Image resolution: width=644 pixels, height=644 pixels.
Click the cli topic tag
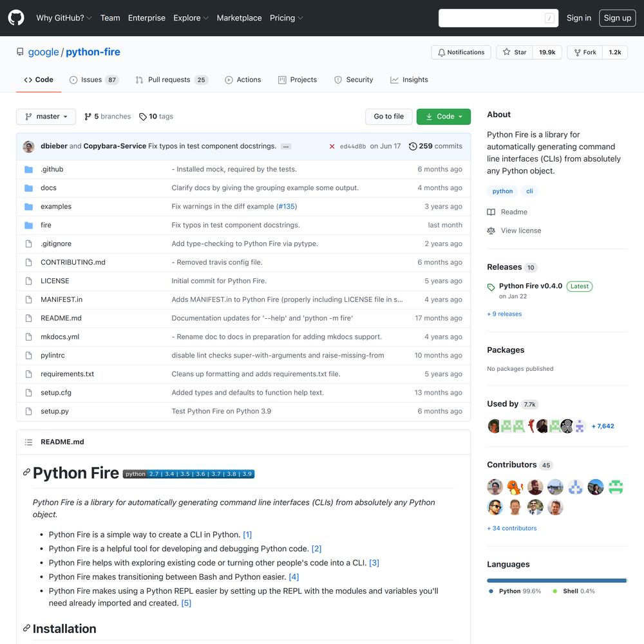pyautogui.click(x=529, y=191)
